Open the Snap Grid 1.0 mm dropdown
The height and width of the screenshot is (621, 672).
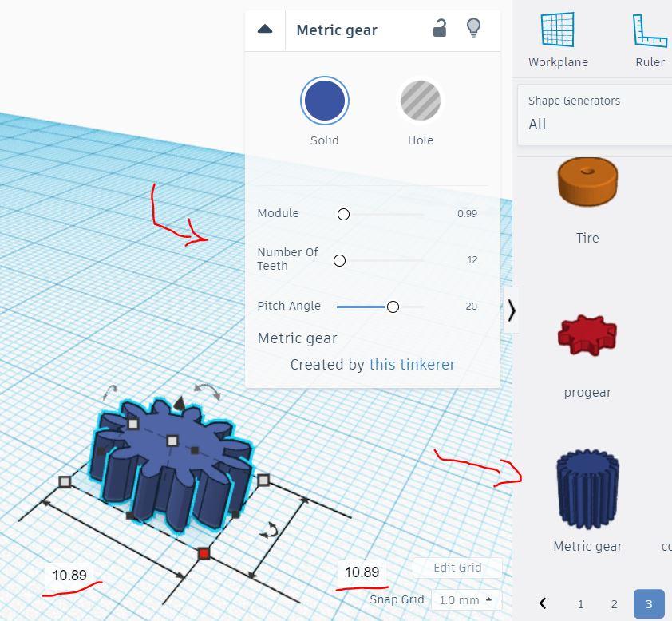point(466,600)
